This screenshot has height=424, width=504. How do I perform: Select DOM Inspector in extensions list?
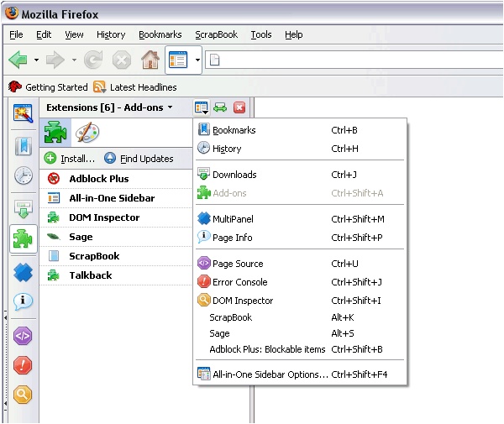point(116,217)
